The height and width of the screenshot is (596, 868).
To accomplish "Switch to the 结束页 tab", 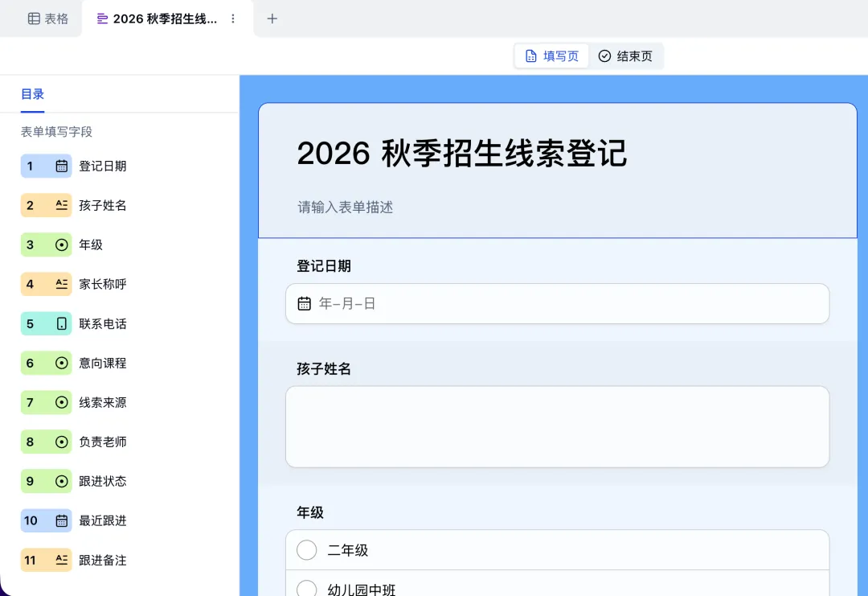I will point(625,56).
